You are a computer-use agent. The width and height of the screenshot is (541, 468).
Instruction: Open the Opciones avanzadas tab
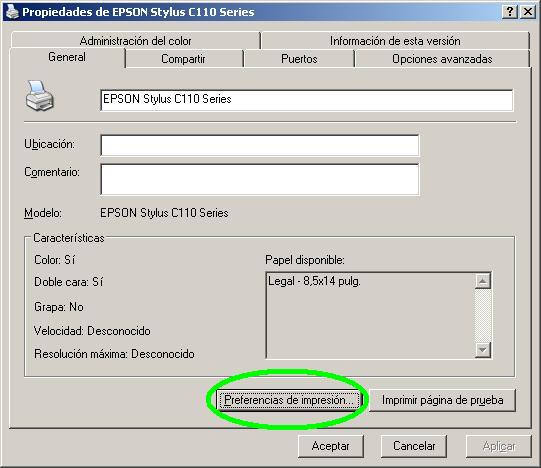[x=442, y=59]
